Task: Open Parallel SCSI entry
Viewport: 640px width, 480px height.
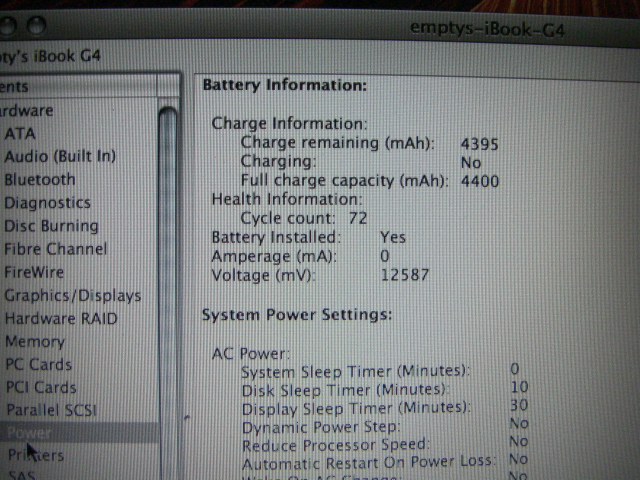Action: (x=51, y=410)
